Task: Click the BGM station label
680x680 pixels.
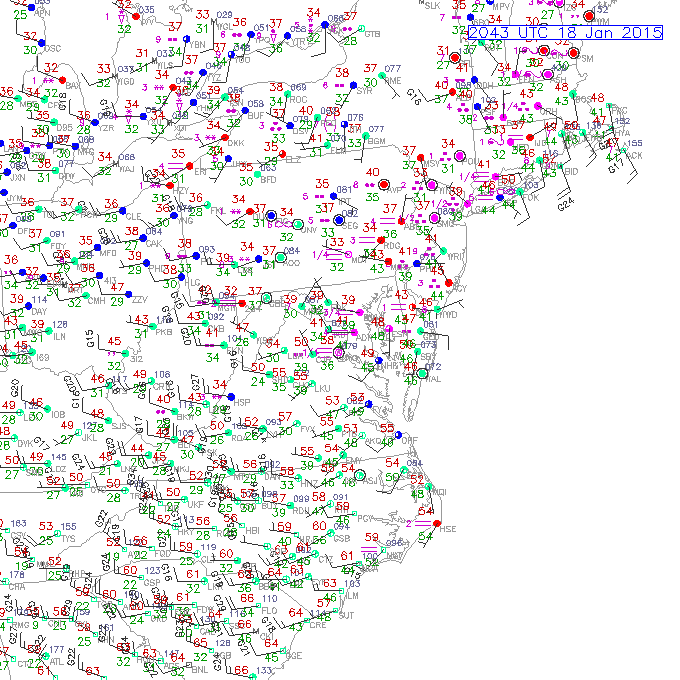Action: (x=376, y=141)
